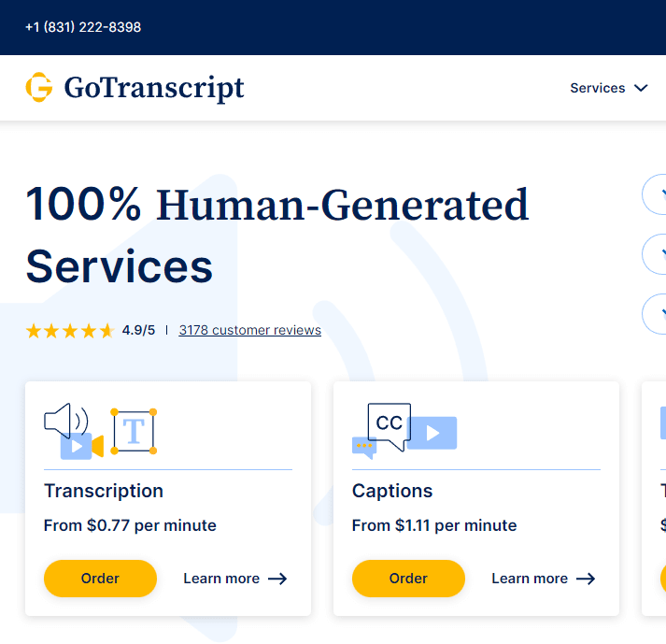Viewport: 666px width, 644px height.
Task: Open the GoTranscript wordmark home link
Action: pyautogui.click(x=154, y=88)
